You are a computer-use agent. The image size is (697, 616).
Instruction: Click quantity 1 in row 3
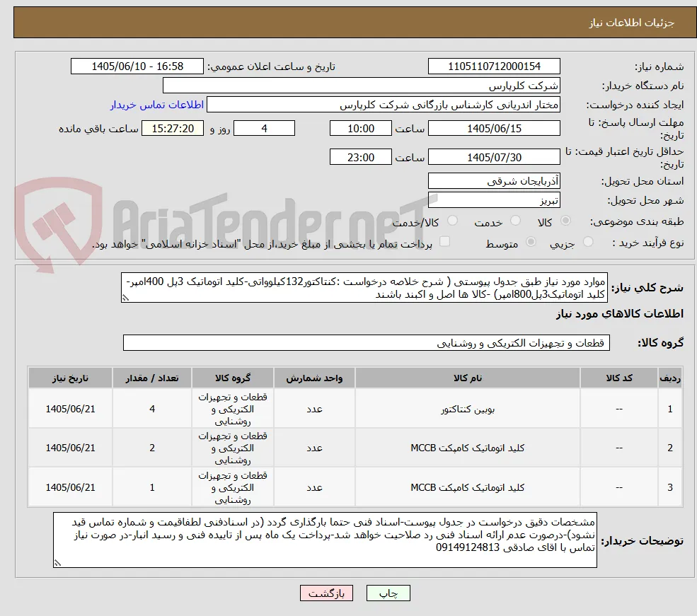coord(152,487)
